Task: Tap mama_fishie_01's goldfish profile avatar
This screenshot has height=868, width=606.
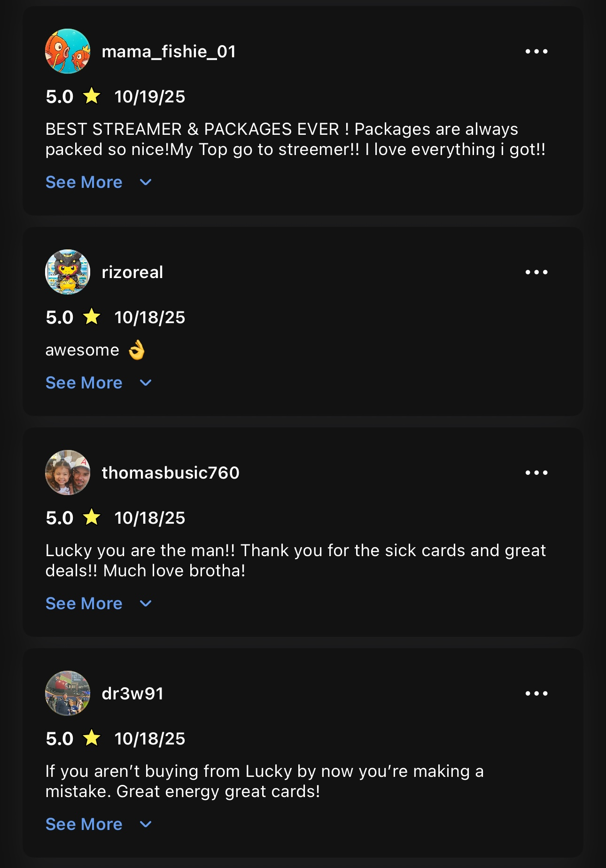Action: coord(68,51)
